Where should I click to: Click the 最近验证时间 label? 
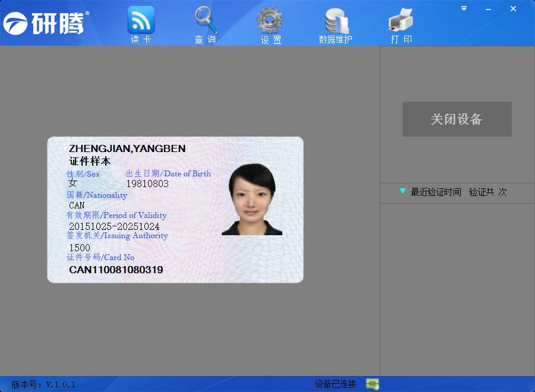(436, 192)
